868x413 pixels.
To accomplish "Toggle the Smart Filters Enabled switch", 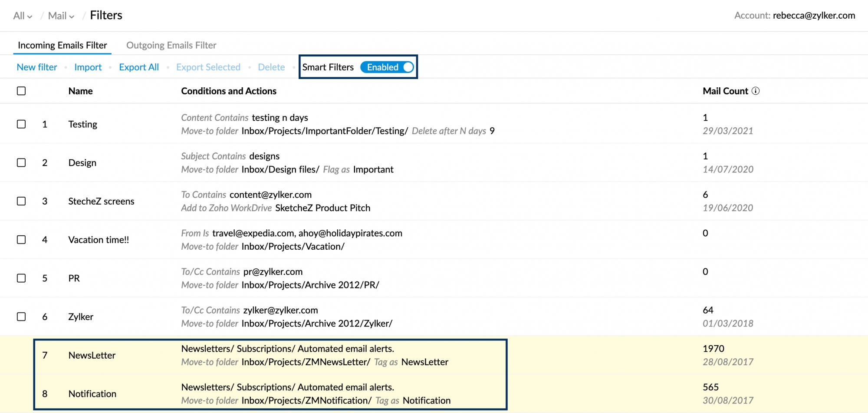I will coord(387,67).
